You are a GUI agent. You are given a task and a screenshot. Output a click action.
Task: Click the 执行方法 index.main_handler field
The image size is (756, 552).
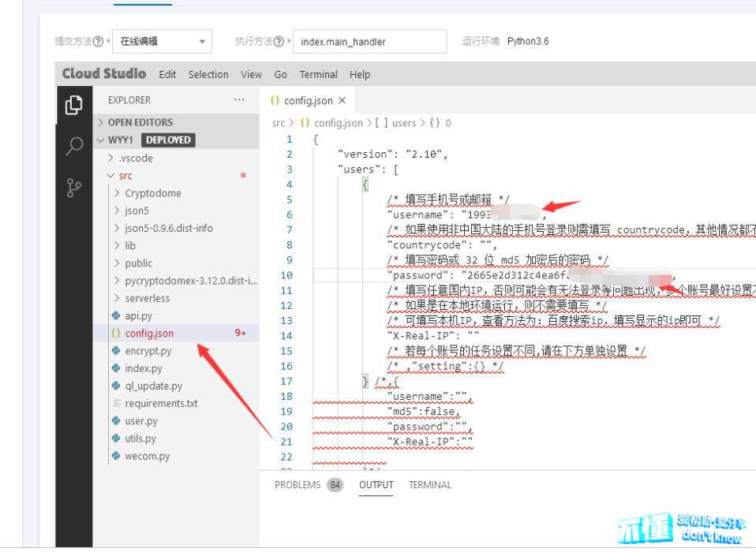[370, 42]
